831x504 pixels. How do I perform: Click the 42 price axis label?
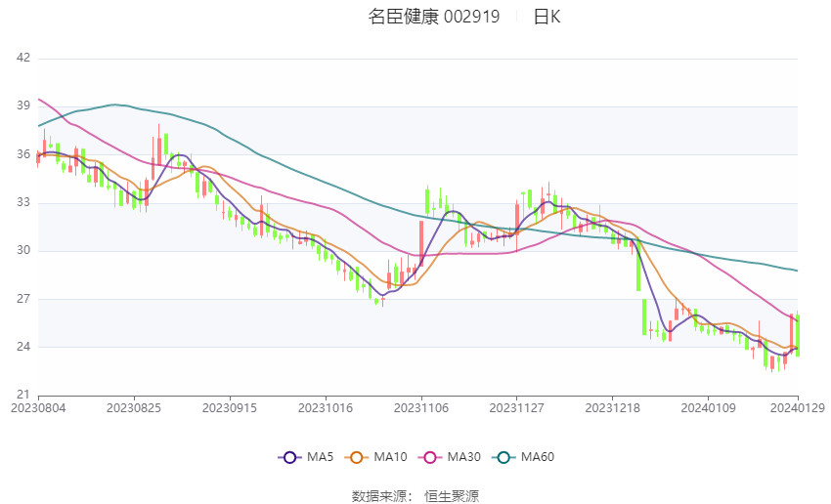point(23,58)
